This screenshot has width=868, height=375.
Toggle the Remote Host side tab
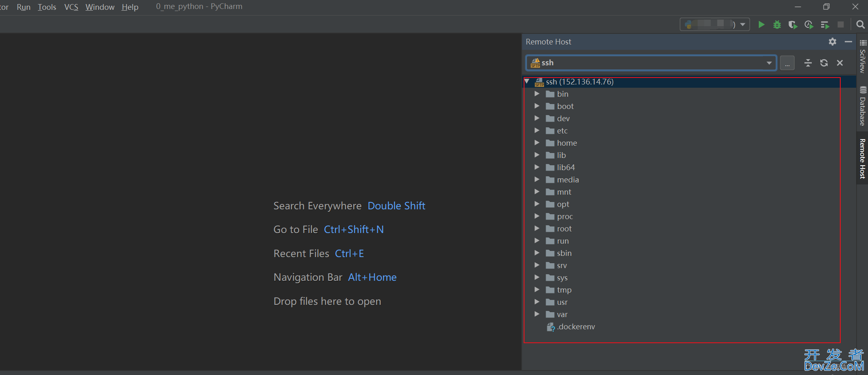(862, 158)
